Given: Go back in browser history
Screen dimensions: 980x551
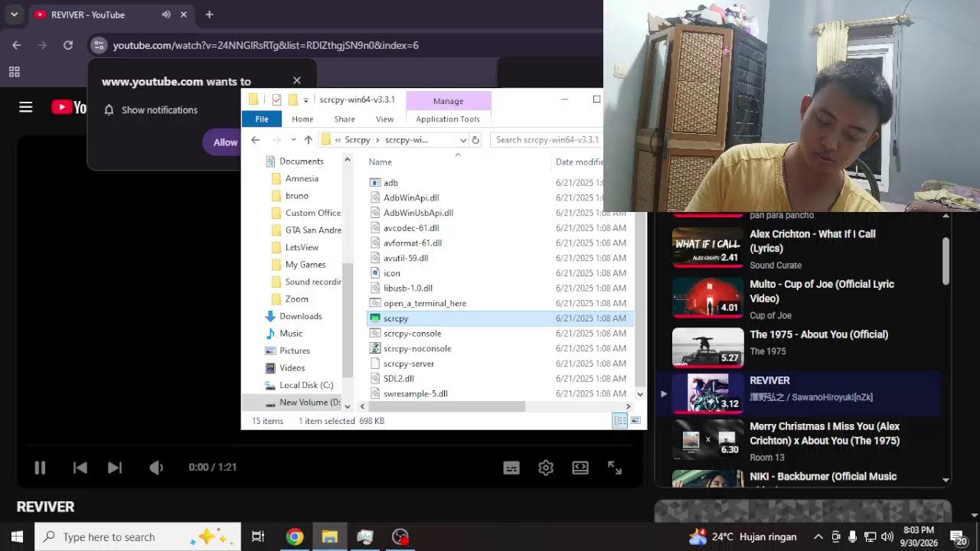Looking at the screenshot, I should (17, 45).
